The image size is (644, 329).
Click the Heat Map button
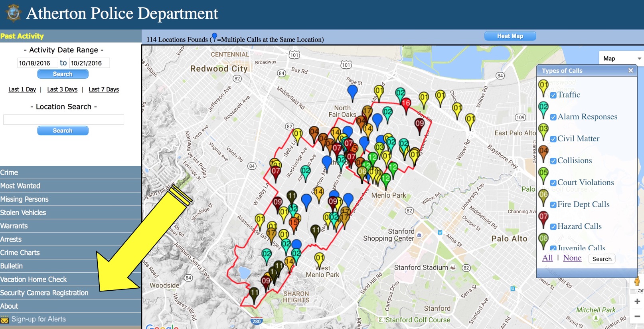510,36
